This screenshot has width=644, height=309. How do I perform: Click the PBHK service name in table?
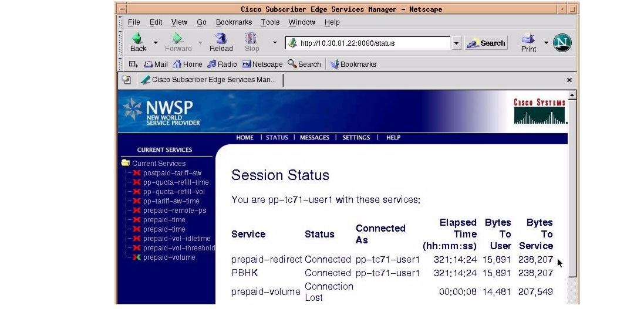pyautogui.click(x=245, y=273)
